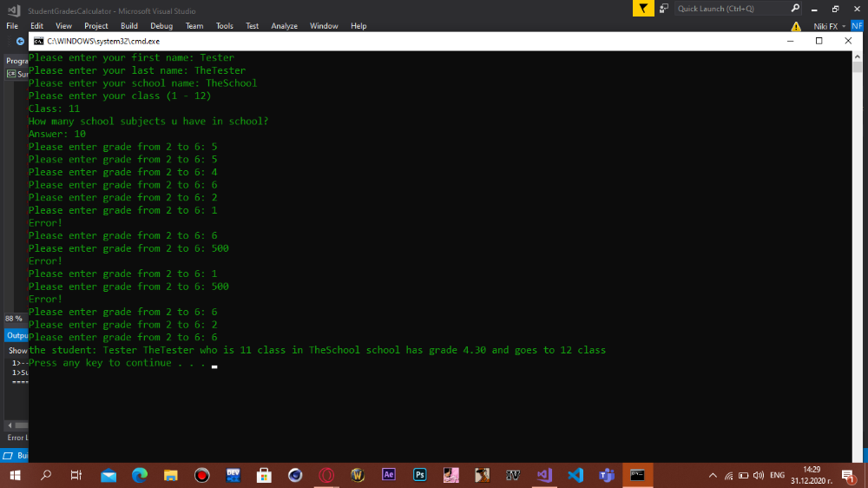Screen dimensions: 868x488
Task: Open World of Warcraft from the taskbar
Action: 358,475
